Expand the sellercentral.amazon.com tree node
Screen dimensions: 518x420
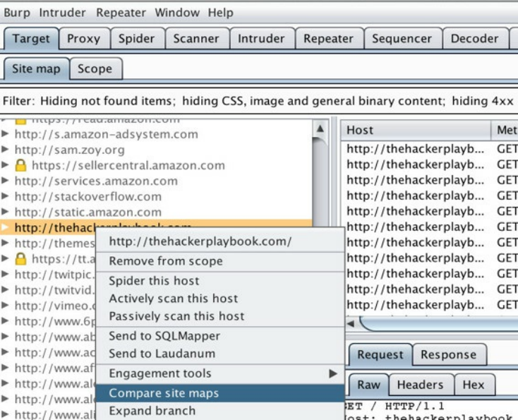click(x=5, y=165)
